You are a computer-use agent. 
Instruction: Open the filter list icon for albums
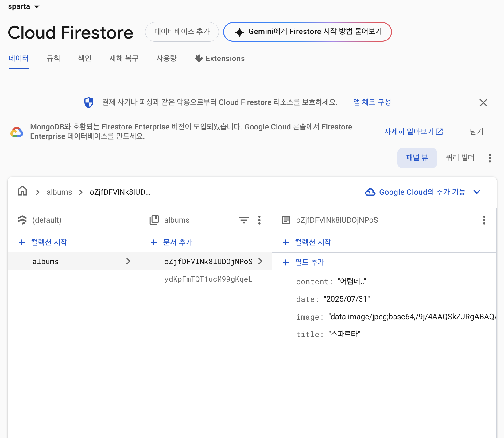(244, 220)
